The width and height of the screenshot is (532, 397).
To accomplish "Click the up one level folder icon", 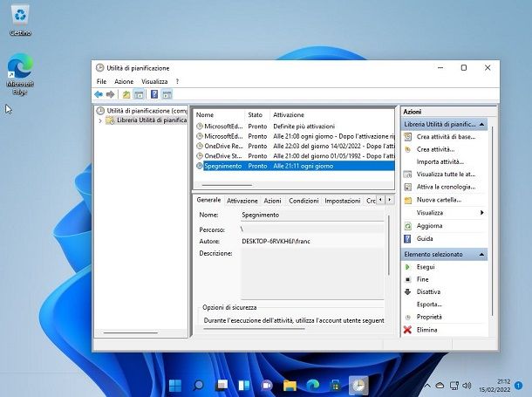I will click(x=126, y=94).
